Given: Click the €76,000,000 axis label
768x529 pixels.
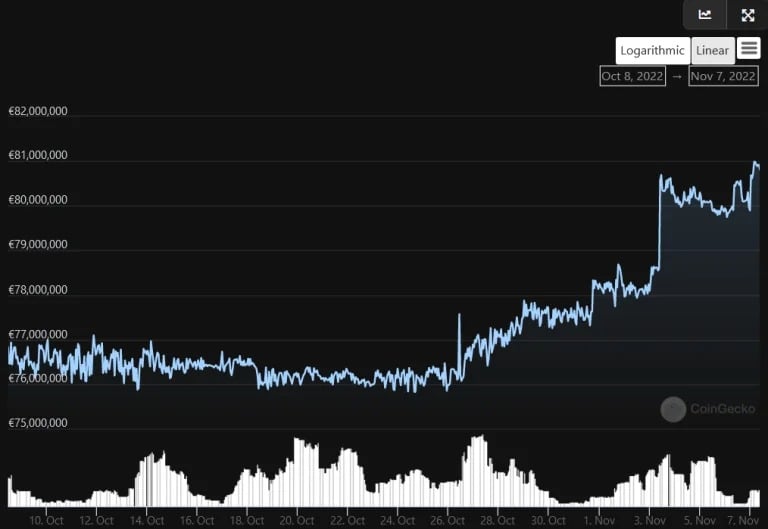Looking at the screenshot, I should [x=38, y=378].
